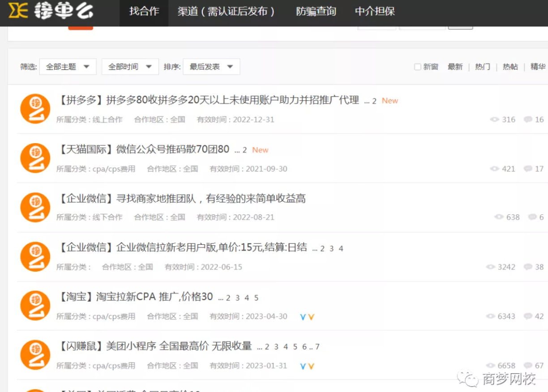Click avatar of the 闪赚鼠 美团小程序 post
Viewport: 548px width, 392px height.
pos(35,355)
